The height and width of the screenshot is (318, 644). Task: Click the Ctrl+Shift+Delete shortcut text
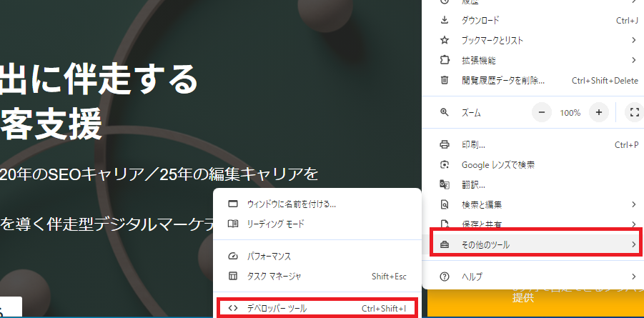pyautogui.click(x=605, y=81)
